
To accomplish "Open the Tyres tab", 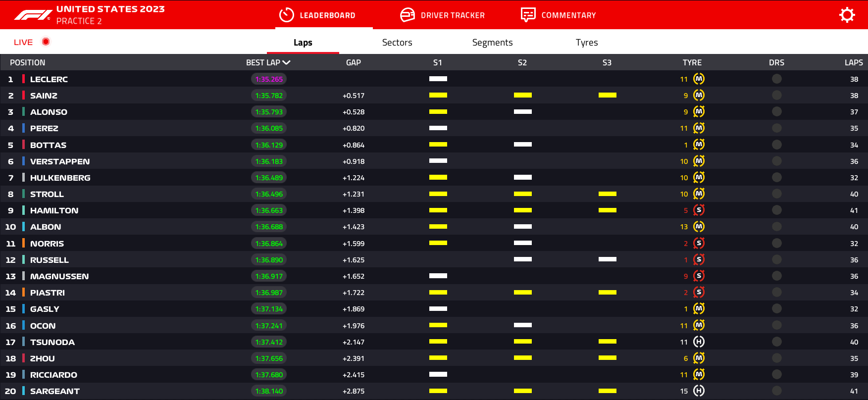I will coord(587,43).
